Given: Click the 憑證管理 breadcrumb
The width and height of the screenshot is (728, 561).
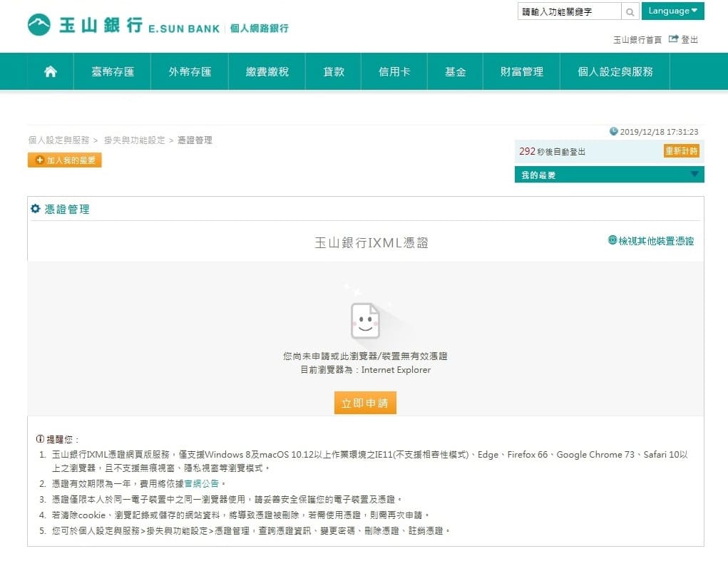Looking at the screenshot, I should coord(195,140).
